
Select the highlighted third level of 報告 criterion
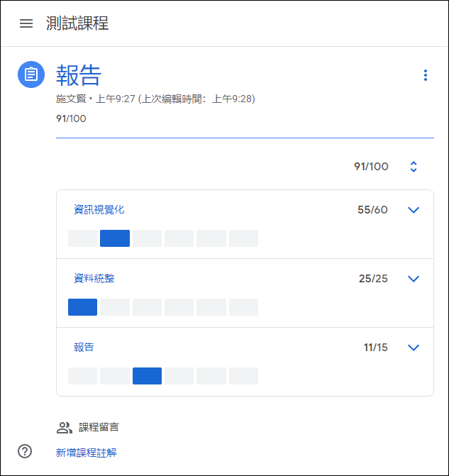147,376
